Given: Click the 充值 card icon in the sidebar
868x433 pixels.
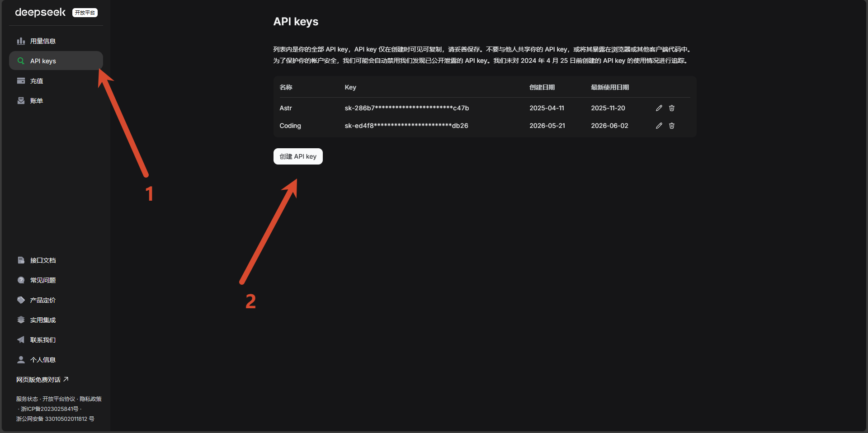Looking at the screenshot, I should [21, 81].
